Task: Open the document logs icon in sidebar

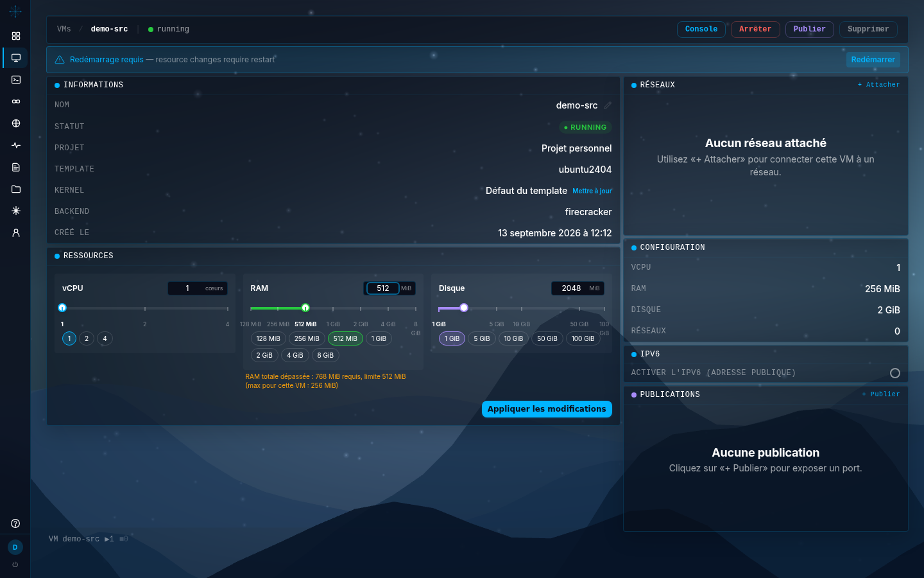Action: point(16,167)
